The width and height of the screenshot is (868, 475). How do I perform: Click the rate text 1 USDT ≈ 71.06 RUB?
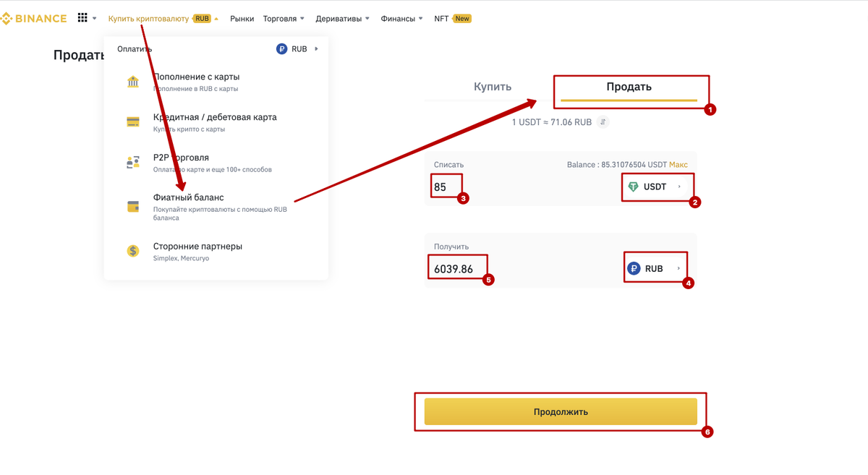tap(552, 122)
